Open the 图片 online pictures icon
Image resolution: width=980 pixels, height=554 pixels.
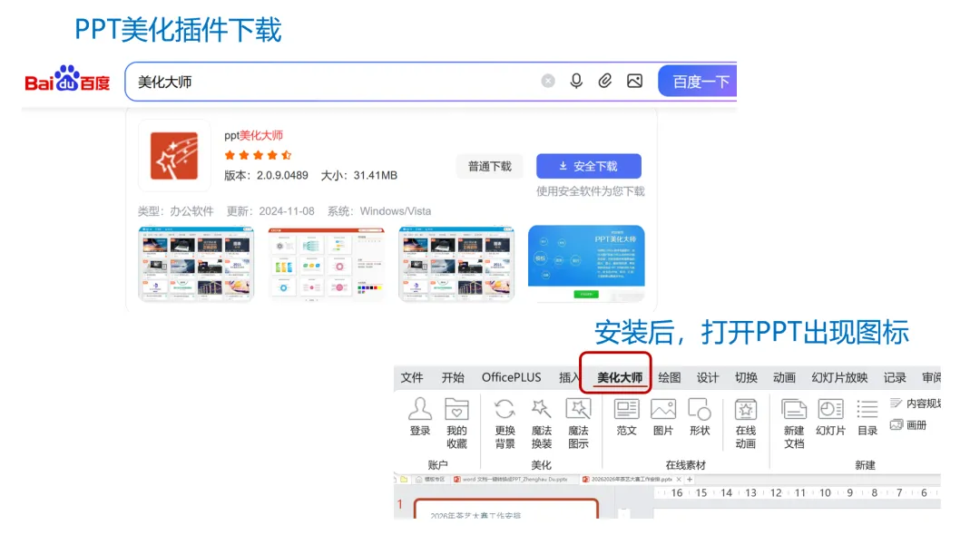[663, 410]
